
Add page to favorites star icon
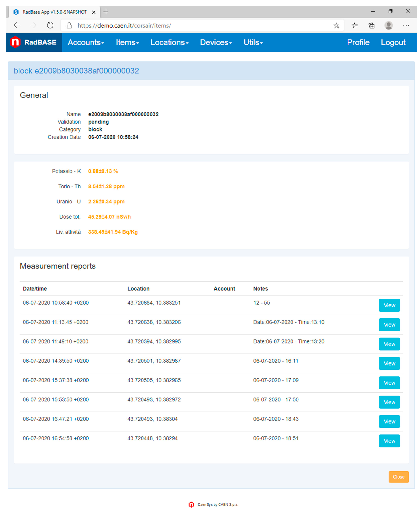tap(336, 25)
